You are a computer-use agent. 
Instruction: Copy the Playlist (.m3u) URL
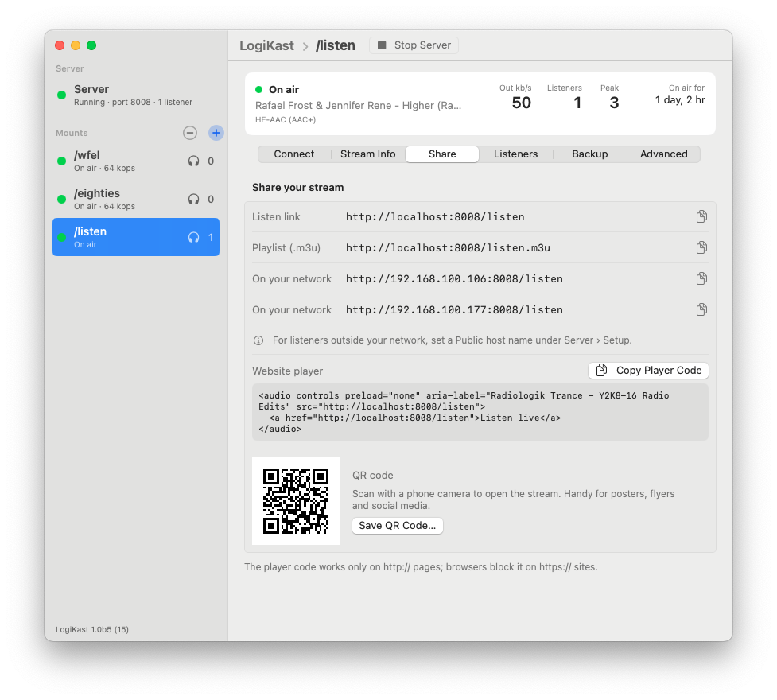tap(701, 247)
